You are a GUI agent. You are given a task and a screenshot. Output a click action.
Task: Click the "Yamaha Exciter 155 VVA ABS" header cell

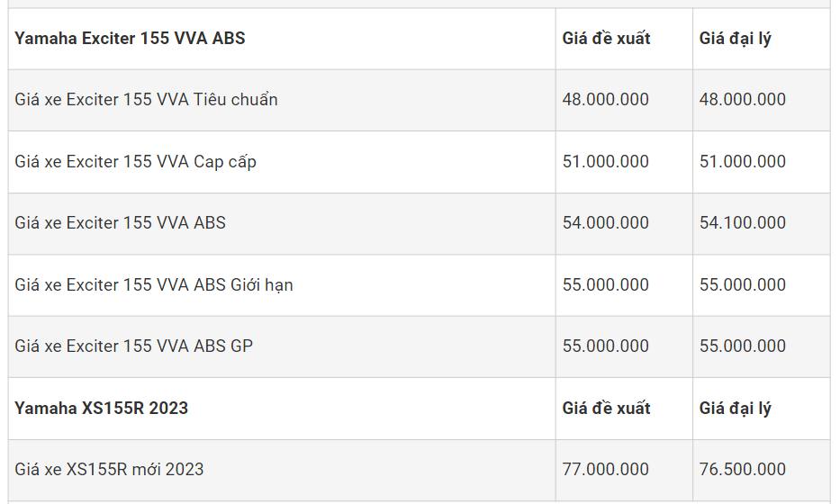click(x=130, y=39)
